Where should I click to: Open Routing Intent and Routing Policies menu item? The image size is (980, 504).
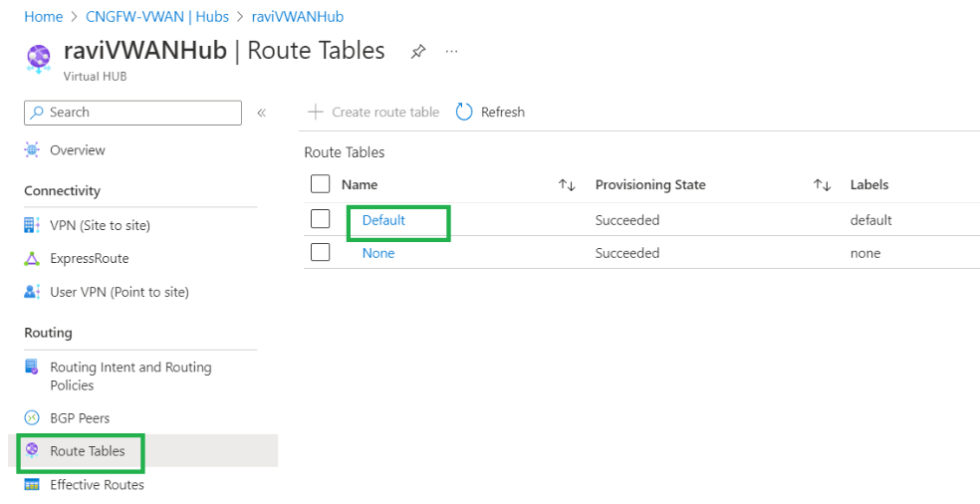coord(130,376)
